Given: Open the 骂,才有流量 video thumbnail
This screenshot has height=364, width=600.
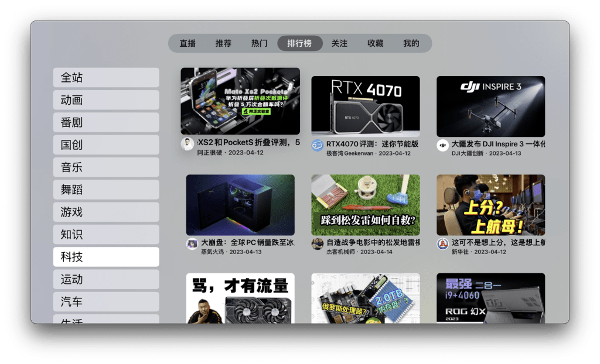Looking at the screenshot, I should (x=240, y=298).
